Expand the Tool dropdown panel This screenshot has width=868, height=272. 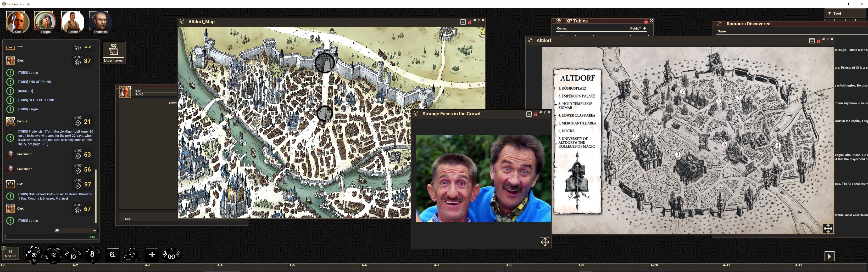pos(845,13)
